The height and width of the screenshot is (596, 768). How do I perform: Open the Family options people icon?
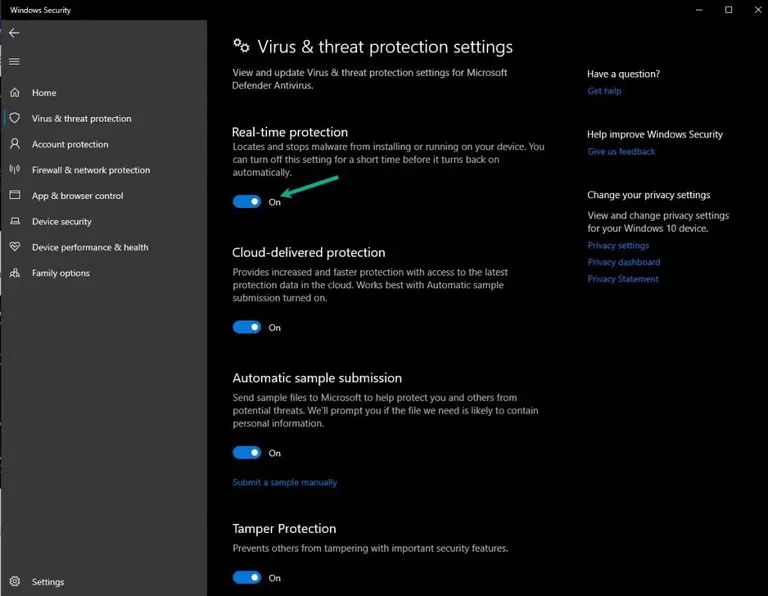point(15,273)
